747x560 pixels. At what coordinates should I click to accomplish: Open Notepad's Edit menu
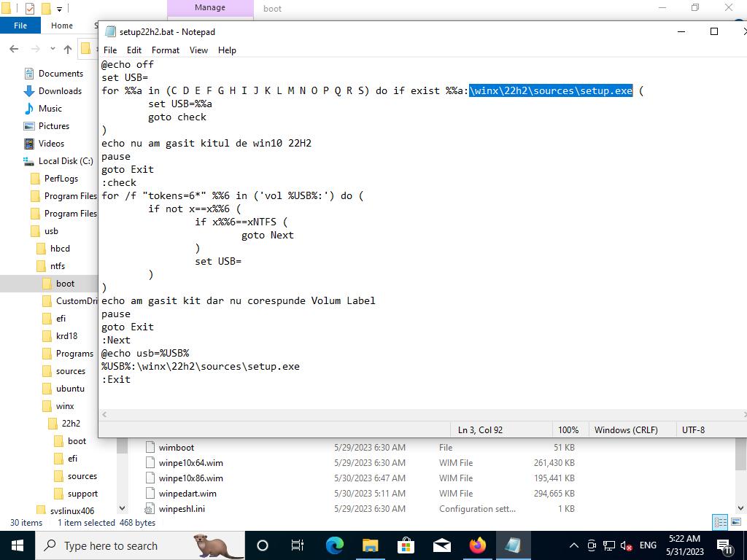click(x=134, y=50)
